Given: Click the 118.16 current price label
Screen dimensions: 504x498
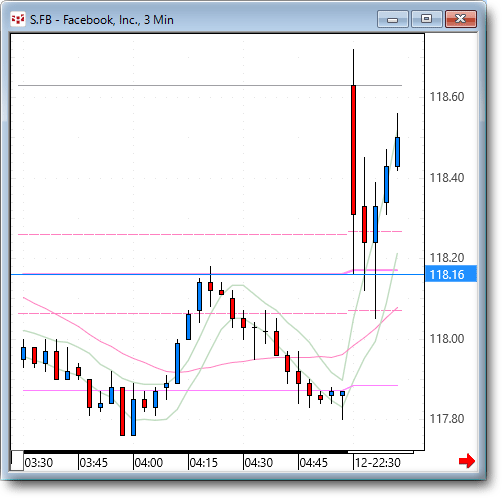Looking at the screenshot, I should pos(451,274).
